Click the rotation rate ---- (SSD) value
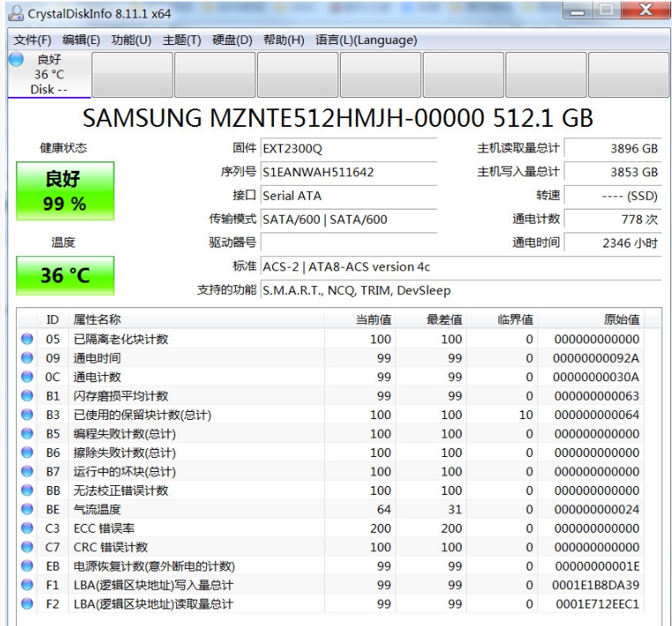The height and width of the screenshot is (626, 672). (613, 195)
